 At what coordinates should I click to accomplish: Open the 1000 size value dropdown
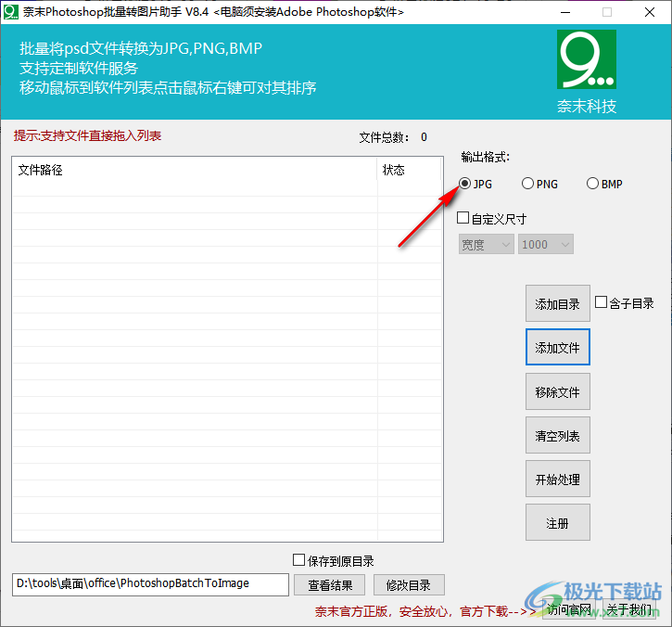(546, 245)
